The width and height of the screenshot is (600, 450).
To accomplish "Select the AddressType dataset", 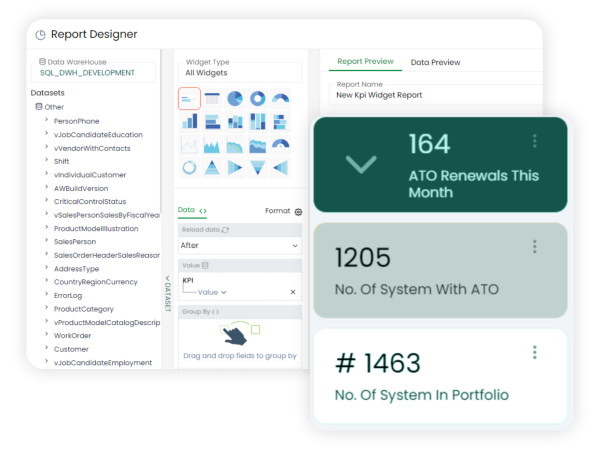I will [x=76, y=269].
